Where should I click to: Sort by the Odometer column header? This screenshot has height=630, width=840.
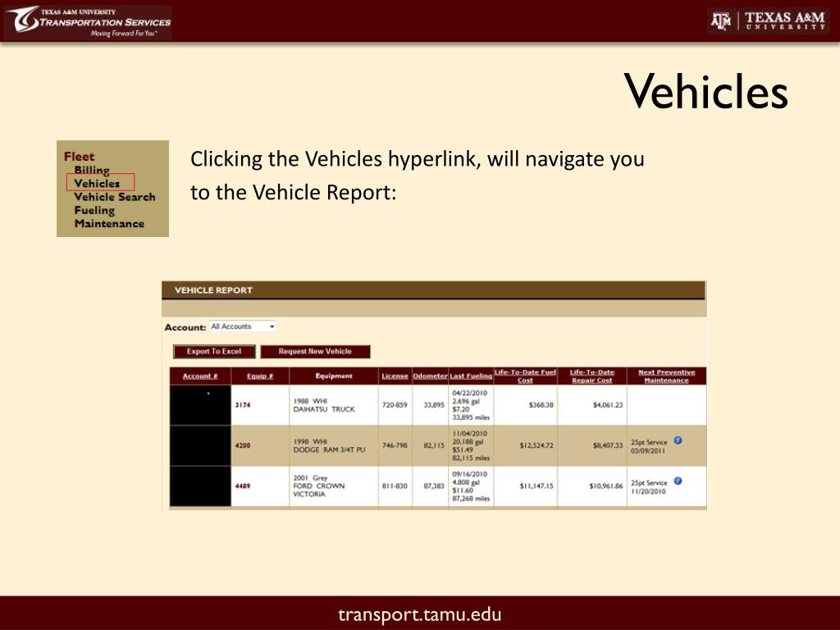430,376
